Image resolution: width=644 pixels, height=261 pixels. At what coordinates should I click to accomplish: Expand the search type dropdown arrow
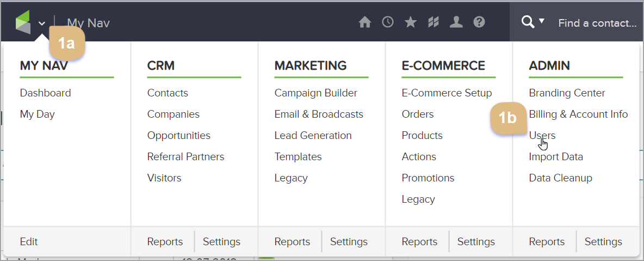(542, 21)
